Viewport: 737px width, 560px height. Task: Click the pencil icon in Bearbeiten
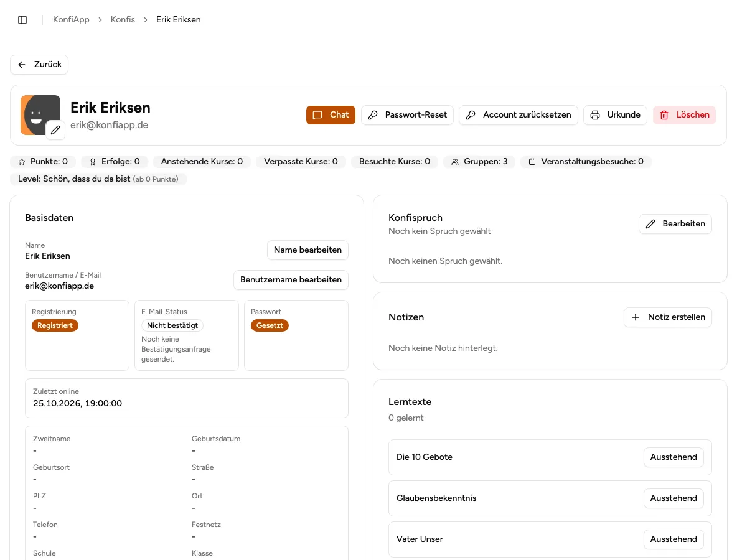(x=650, y=224)
